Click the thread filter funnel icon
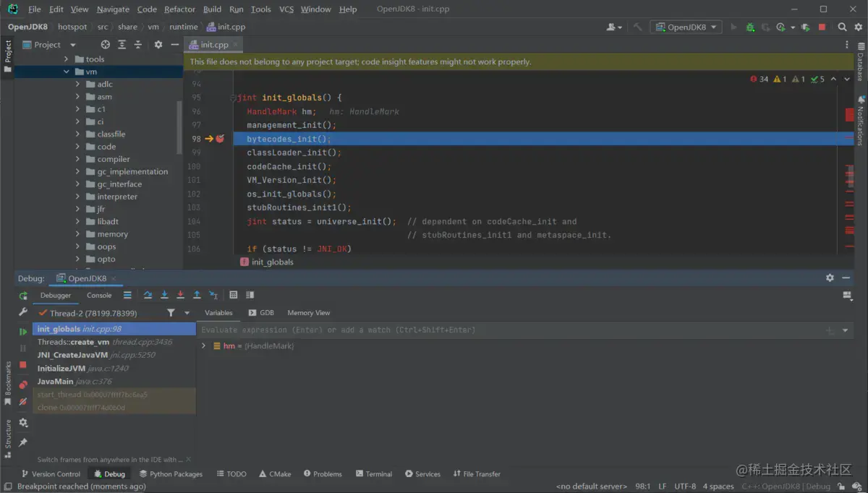The width and height of the screenshot is (868, 493). pyautogui.click(x=171, y=313)
